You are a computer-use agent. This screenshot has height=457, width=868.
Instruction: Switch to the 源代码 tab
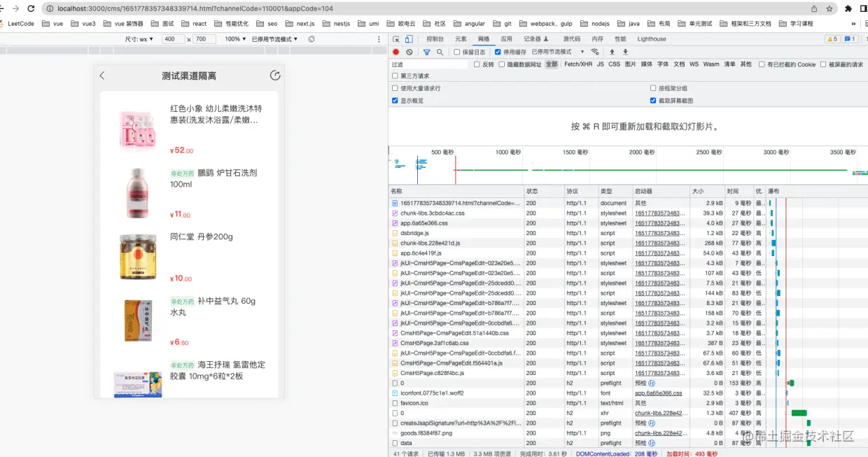coord(571,39)
